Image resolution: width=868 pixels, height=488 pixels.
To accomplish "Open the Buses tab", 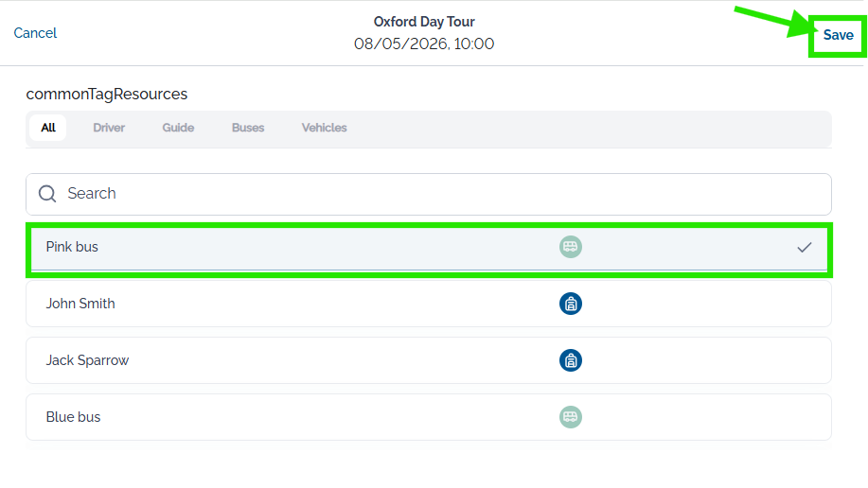I will pos(248,128).
